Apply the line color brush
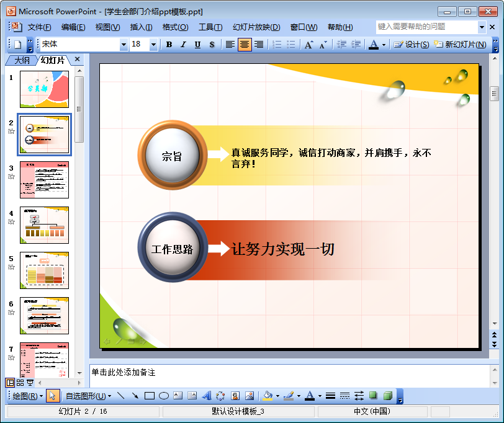Viewport: 504px width, 423px height. click(x=289, y=396)
